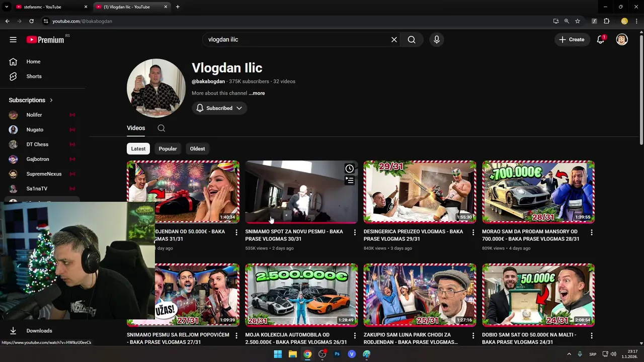Image resolution: width=644 pixels, height=362 pixels.
Task: Expand channel description with ...more
Action: [x=257, y=93]
